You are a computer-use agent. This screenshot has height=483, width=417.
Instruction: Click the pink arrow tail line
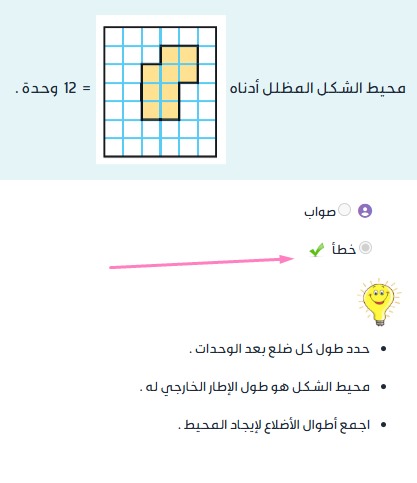(195, 263)
